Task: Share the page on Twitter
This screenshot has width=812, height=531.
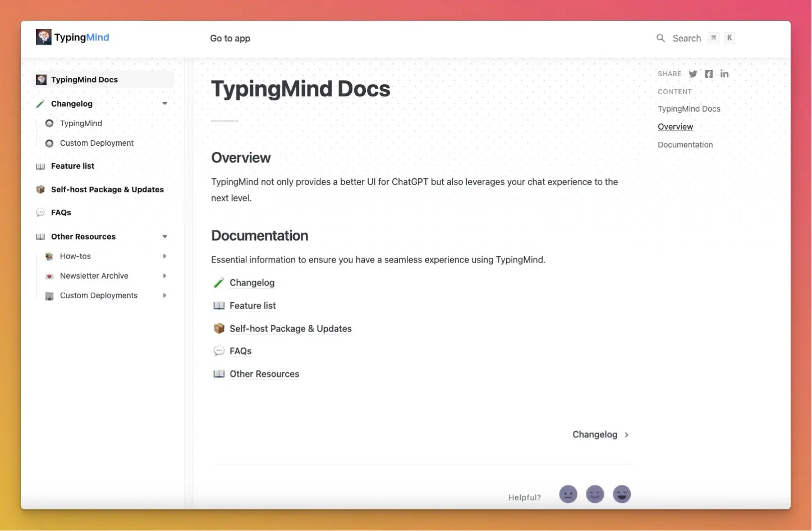Action: click(693, 74)
